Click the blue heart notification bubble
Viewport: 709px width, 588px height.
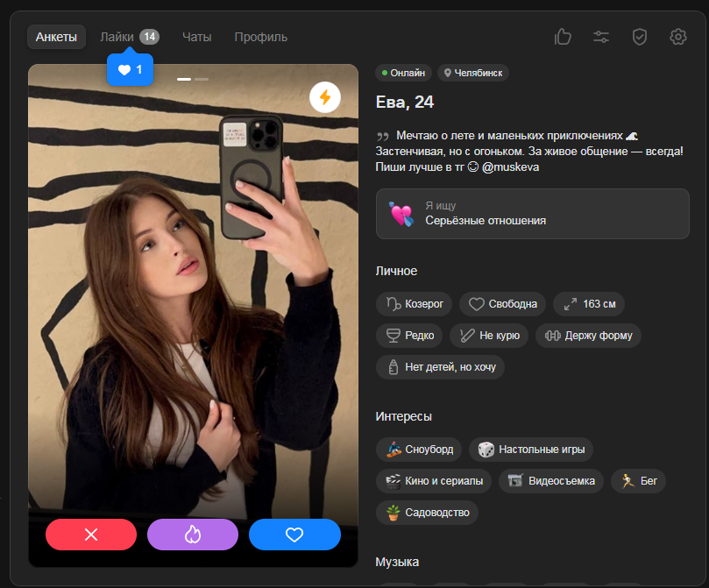click(x=130, y=69)
